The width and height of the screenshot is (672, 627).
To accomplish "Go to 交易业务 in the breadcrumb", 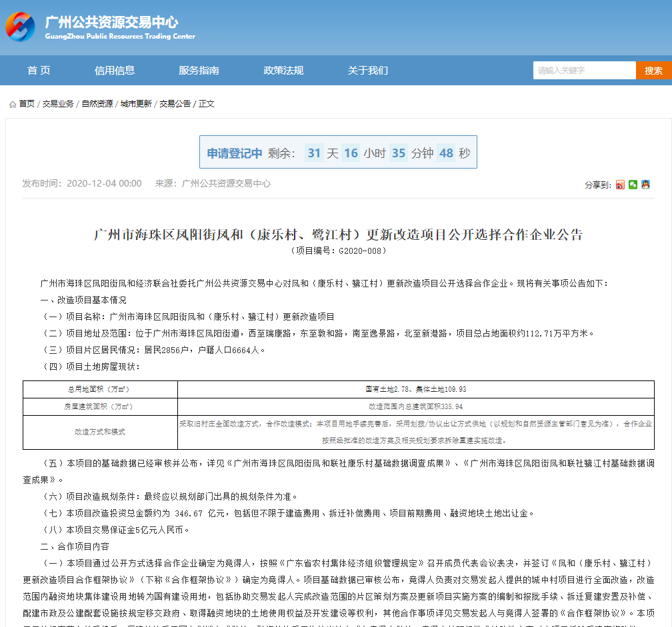I will 58,104.
